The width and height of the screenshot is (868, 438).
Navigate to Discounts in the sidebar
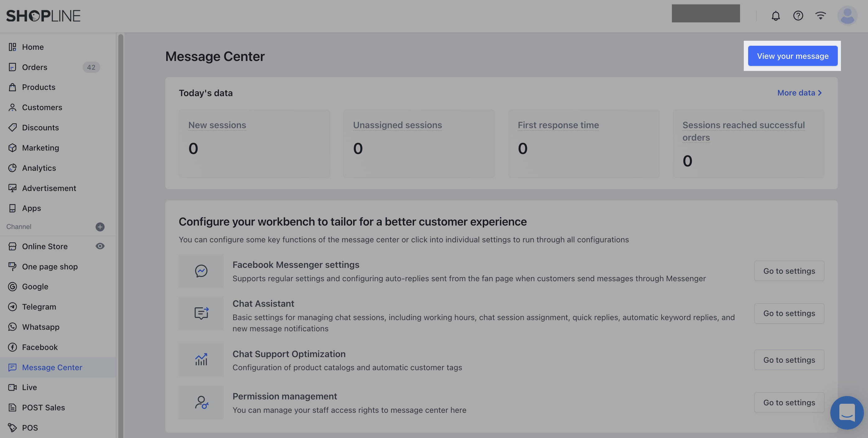41,127
